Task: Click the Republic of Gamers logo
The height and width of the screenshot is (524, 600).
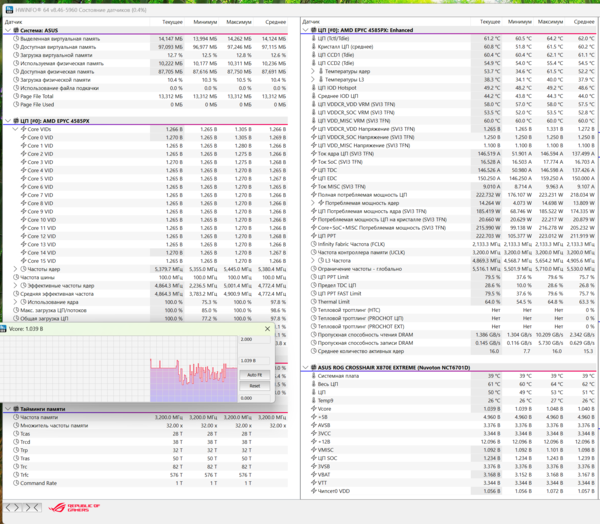Action: (74, 508)
